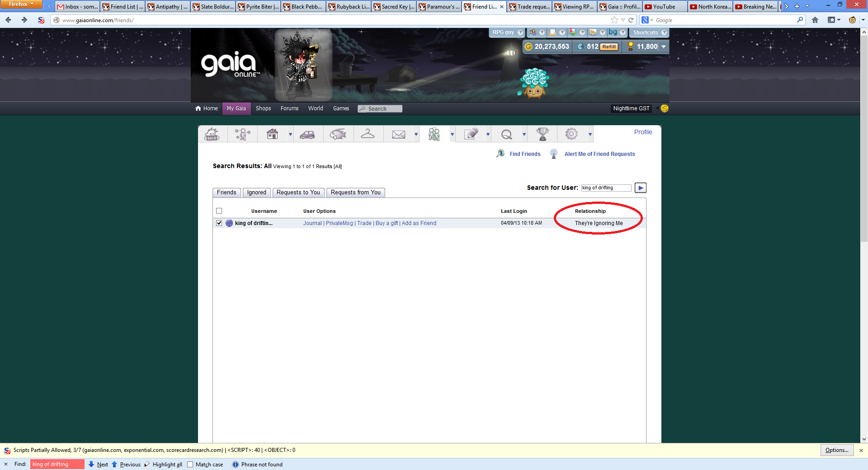868x470 pixels.
Task: Open the avatar builder icon
Action: pos(243,134)
